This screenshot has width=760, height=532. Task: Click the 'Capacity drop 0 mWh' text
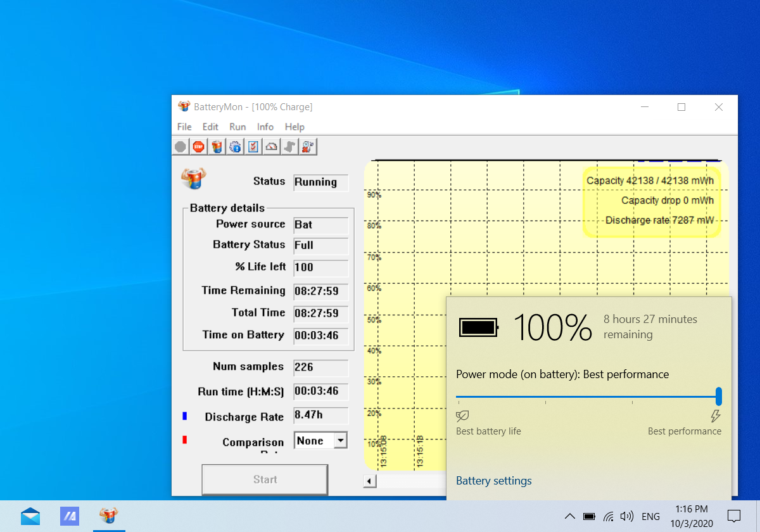coord(667,200)
